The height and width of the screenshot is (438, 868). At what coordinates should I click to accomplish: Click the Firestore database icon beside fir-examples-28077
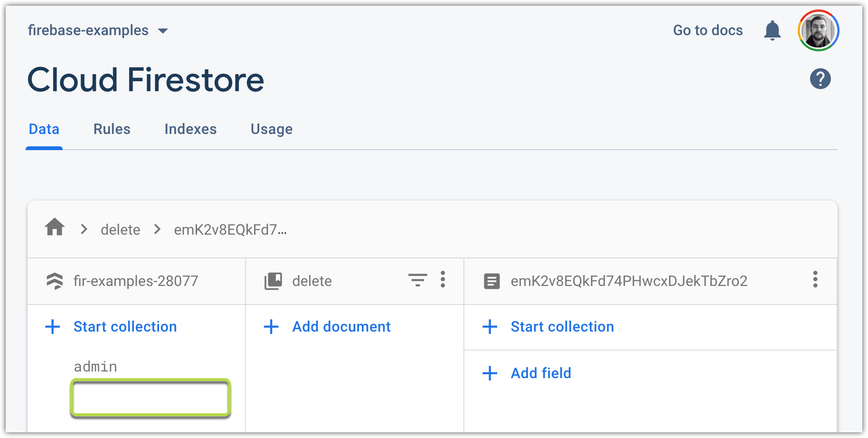point(55,281)
